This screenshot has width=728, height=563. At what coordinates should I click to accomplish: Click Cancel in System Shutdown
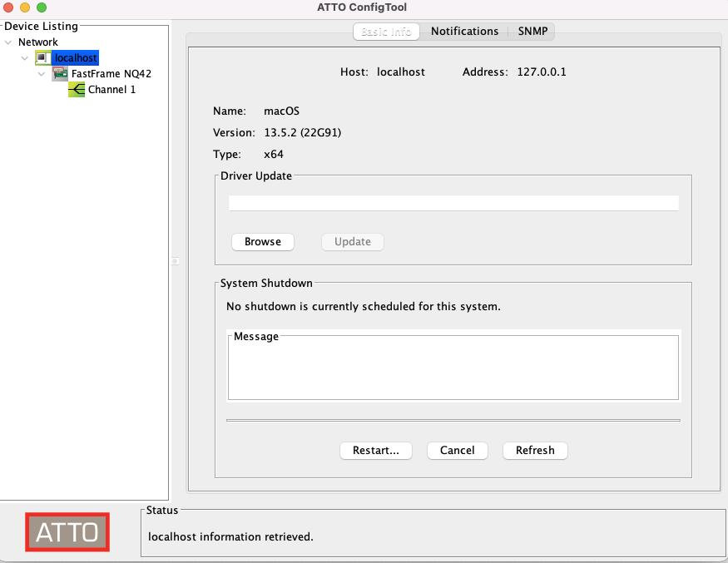(x=458, y=450)
